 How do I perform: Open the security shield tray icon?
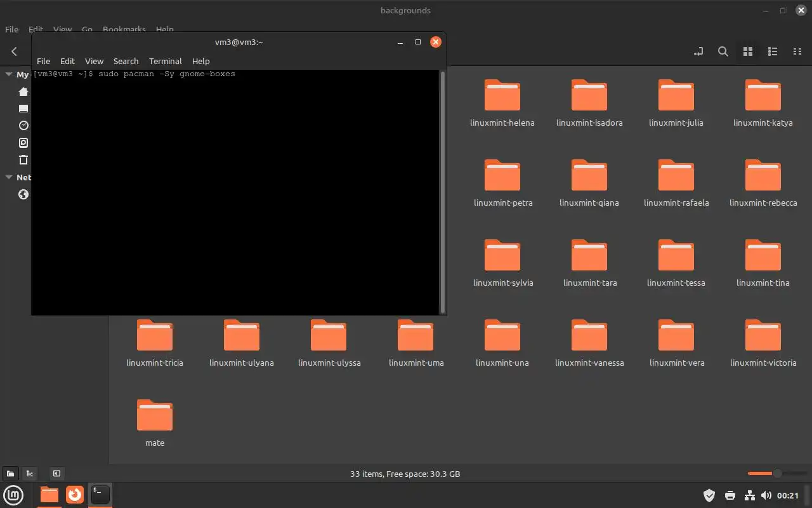(710, 495)
